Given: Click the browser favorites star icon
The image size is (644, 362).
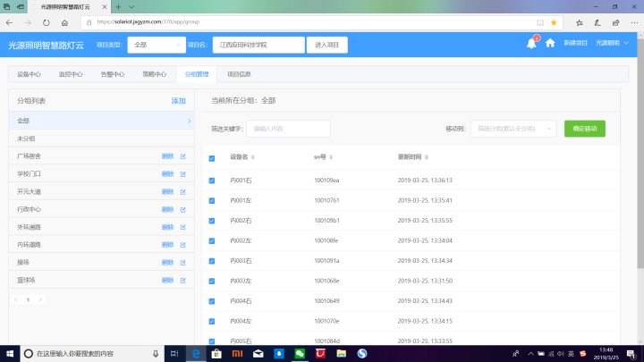Looking at the screenshot, I should 554,22.
